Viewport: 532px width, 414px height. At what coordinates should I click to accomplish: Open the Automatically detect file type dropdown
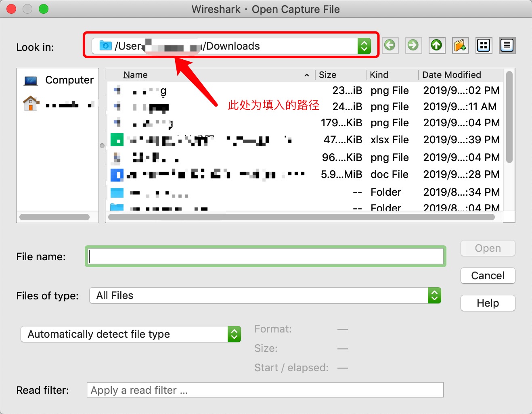[x=234, y=334]
